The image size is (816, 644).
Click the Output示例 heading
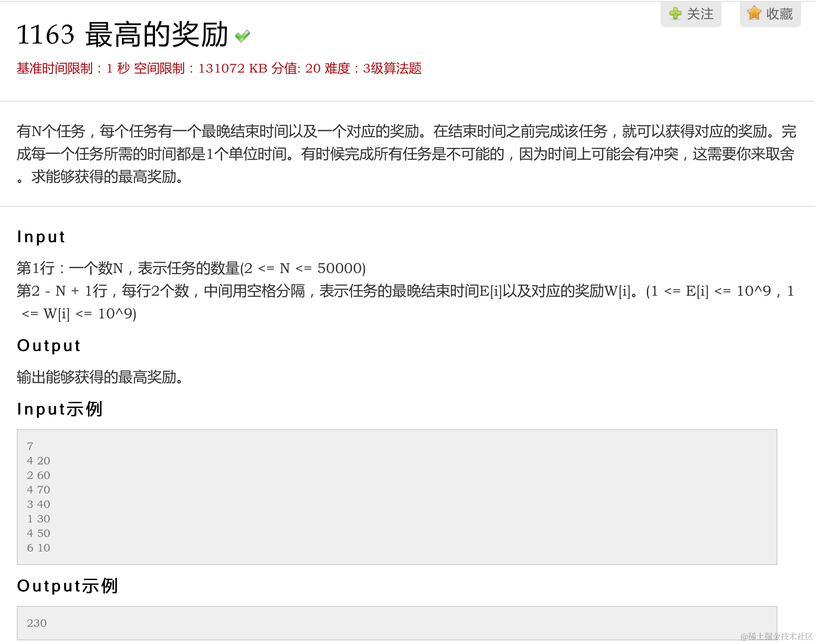point(68,586)
